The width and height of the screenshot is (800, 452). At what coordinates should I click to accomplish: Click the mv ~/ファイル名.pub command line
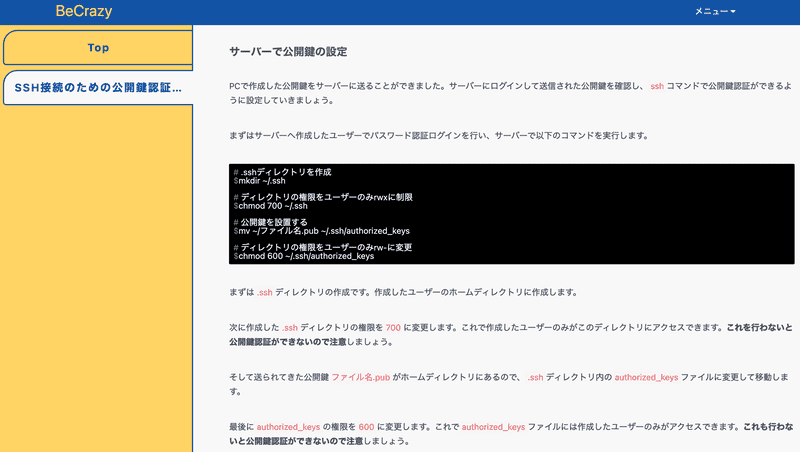pos(321,231)
